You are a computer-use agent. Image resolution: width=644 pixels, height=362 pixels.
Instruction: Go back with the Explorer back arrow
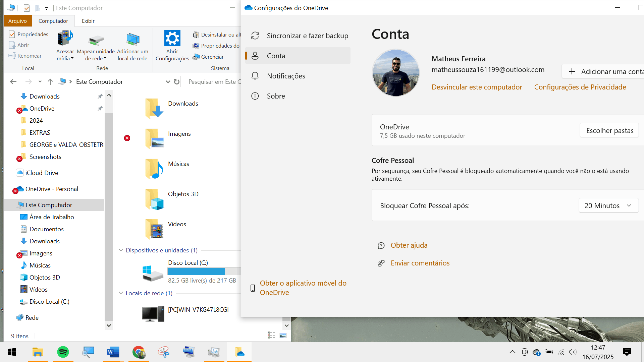click(13, 81)
